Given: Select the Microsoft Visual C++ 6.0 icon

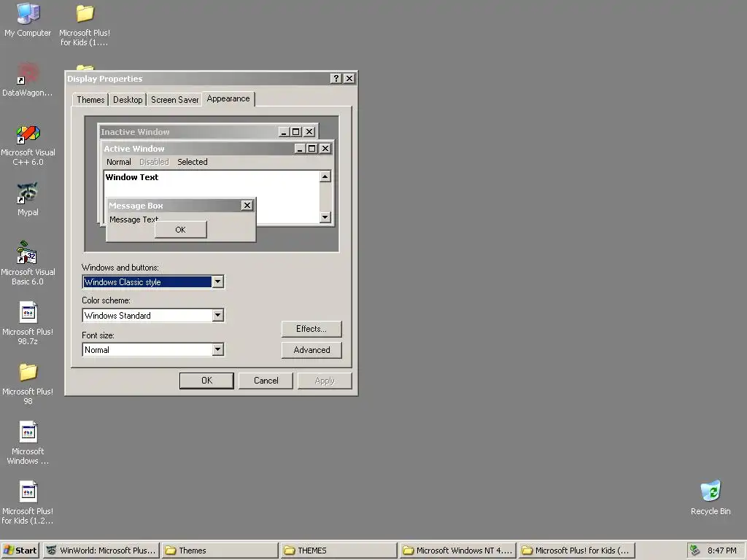Looking at the screenshot, I should [x=28, y=145].
